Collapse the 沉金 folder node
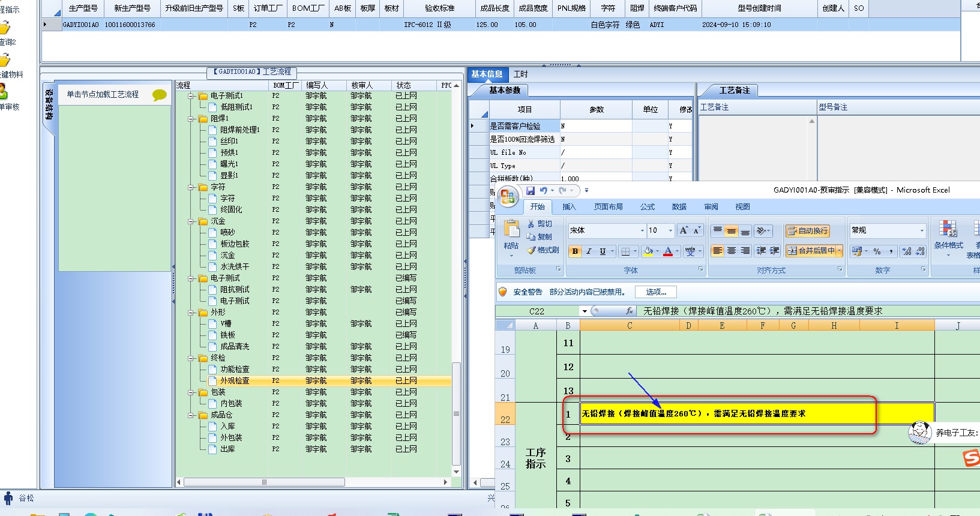 coord(191,221)
